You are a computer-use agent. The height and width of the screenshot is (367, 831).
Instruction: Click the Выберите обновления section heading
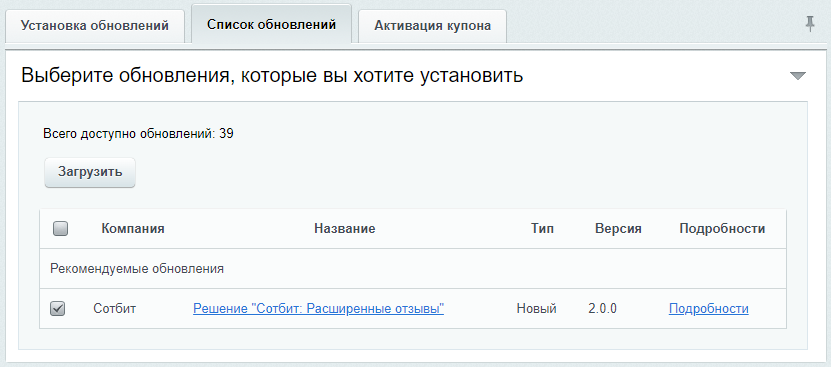coord(272,76)
